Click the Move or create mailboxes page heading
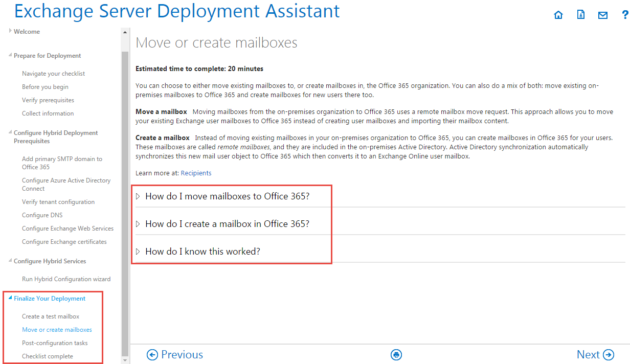 click(x=216, y=42)
